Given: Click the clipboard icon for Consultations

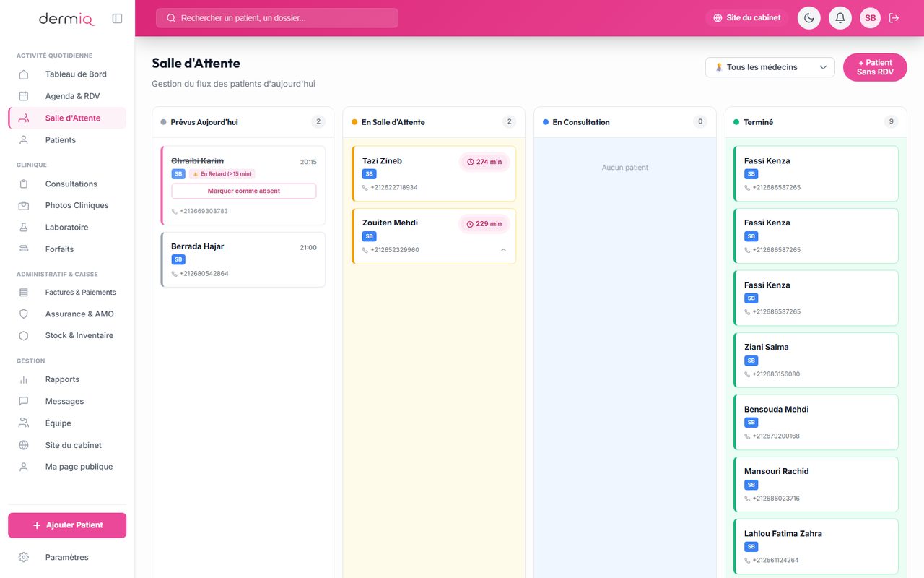Looking at the screenshot, I should 24,184.
